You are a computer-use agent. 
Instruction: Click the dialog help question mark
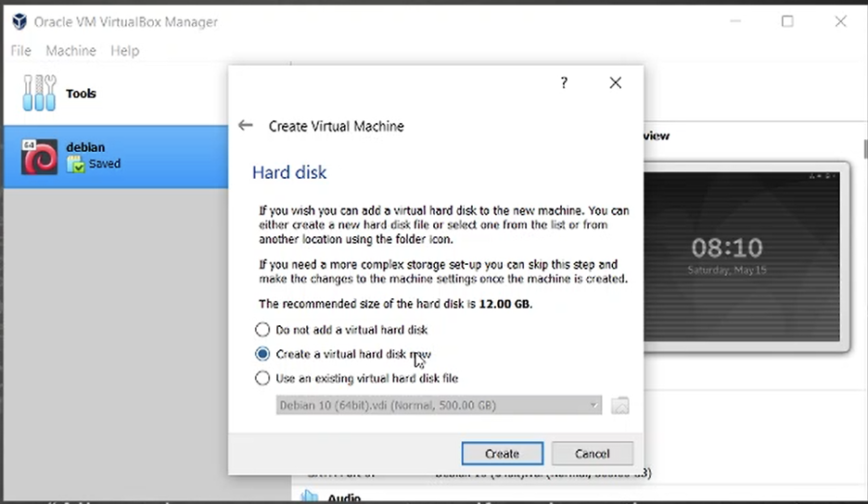[563, 83]
